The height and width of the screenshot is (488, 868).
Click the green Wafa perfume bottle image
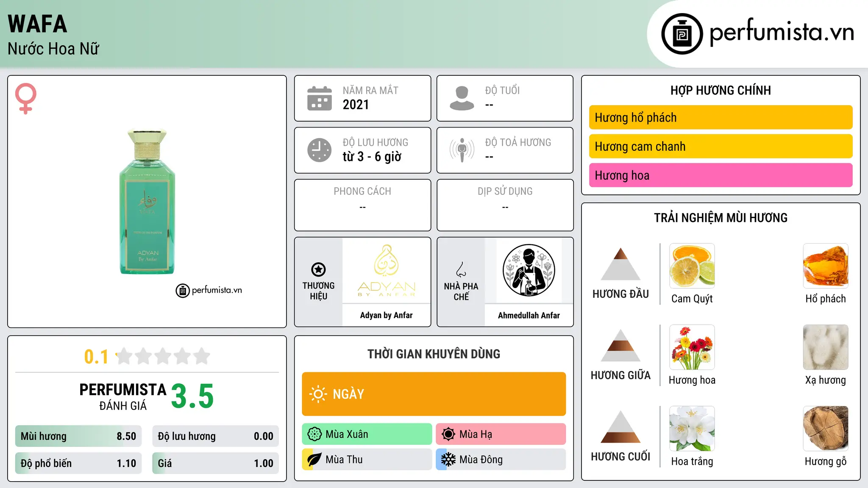[x=147, y=202]
